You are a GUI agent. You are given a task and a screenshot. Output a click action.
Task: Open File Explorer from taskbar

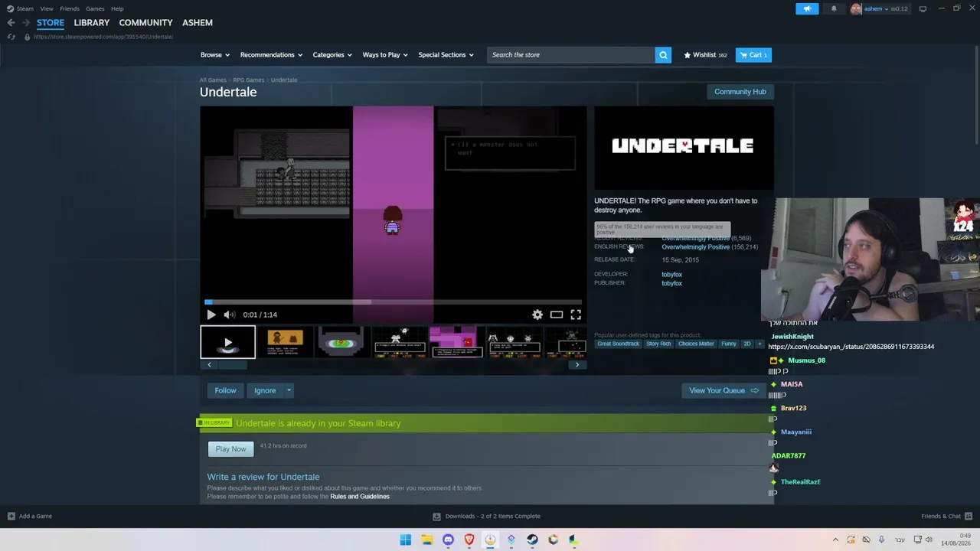427,540
